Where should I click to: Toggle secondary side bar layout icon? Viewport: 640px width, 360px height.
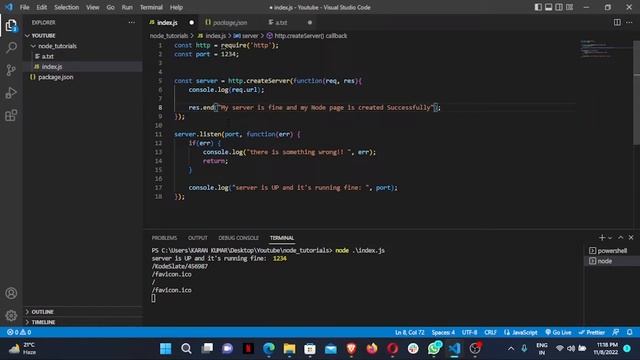(x=559, y=7)
